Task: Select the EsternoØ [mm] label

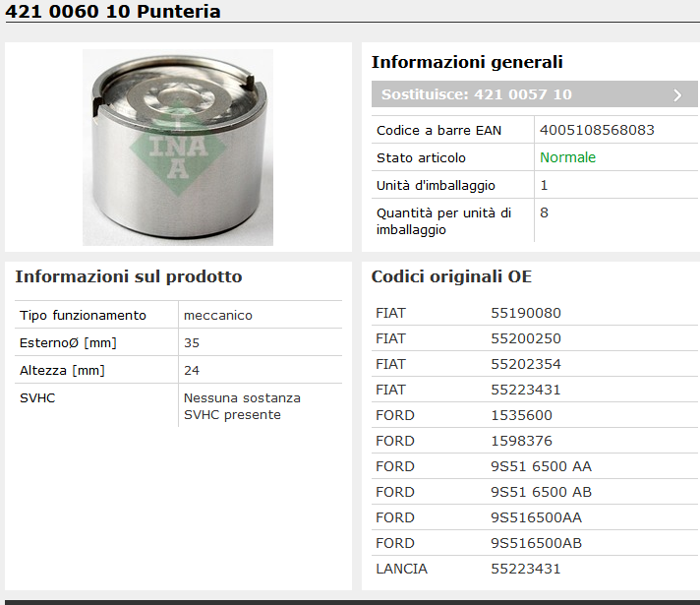Action: (68, 342)
